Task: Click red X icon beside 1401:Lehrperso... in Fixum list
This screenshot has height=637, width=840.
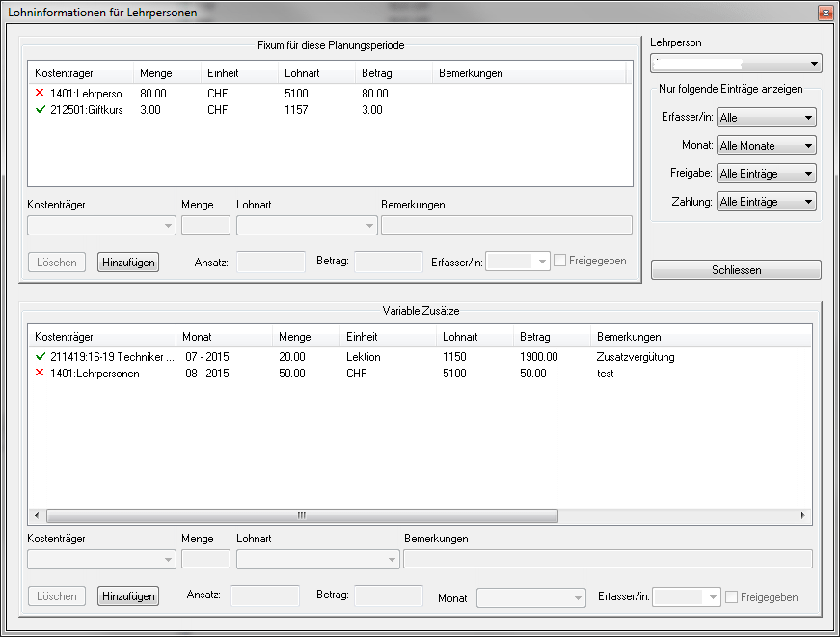Action: (40, 94)
